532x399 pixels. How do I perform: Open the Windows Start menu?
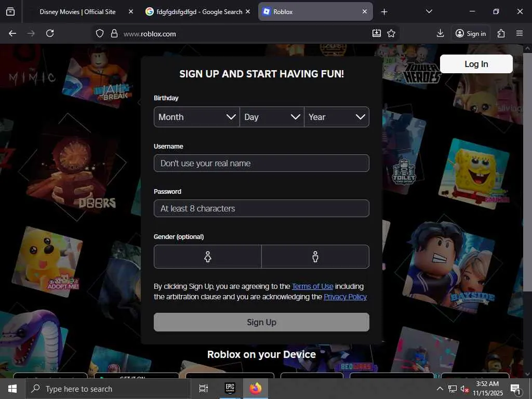pyautogui.click(x=12, y=389)
